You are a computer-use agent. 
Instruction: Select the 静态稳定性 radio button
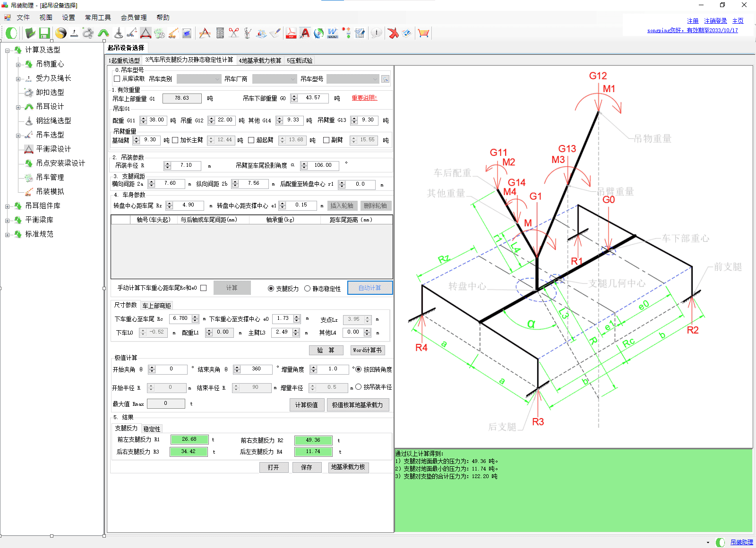308,289
